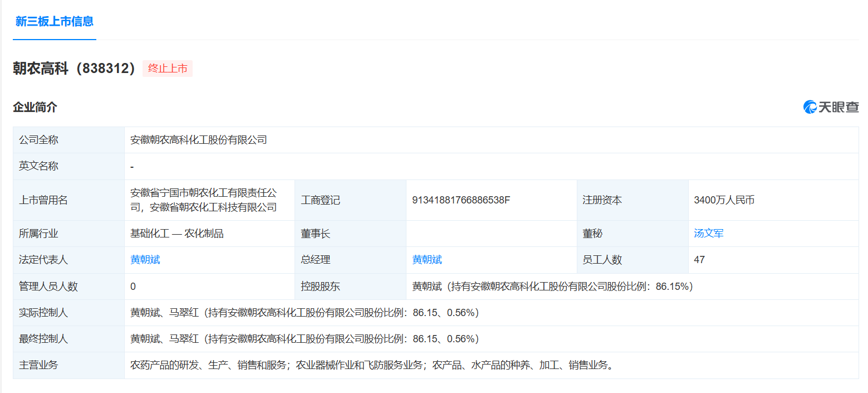Click the 英文名称 label cell
Viewport: 868px width, 393px height.
click(x=68, y=166)
